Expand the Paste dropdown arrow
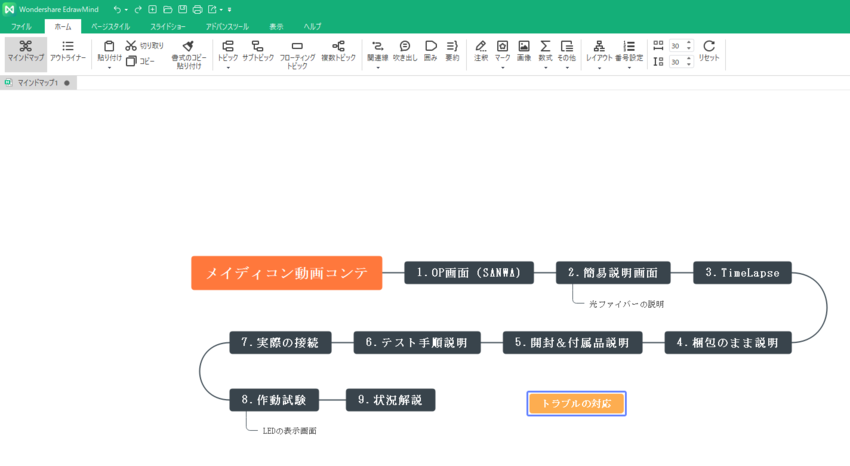Viewport: 850px width, 466px height. click(x=109, y=68)
